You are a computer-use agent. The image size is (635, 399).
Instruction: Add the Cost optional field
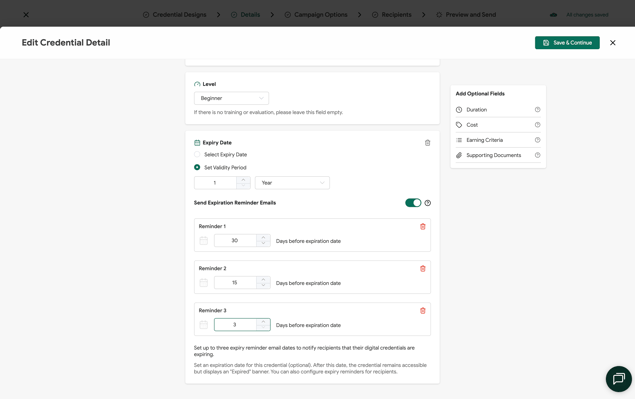(498, 125)
